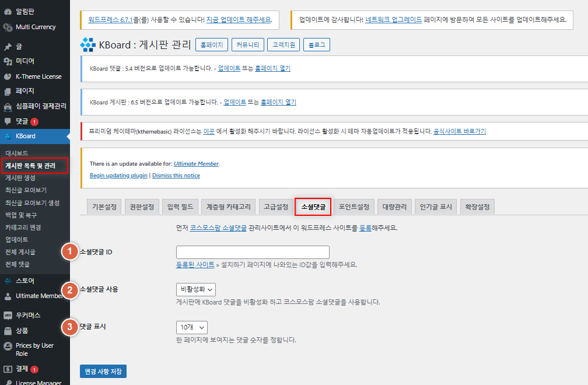Click the Prices by User Role icon

(x=8, y=346)
